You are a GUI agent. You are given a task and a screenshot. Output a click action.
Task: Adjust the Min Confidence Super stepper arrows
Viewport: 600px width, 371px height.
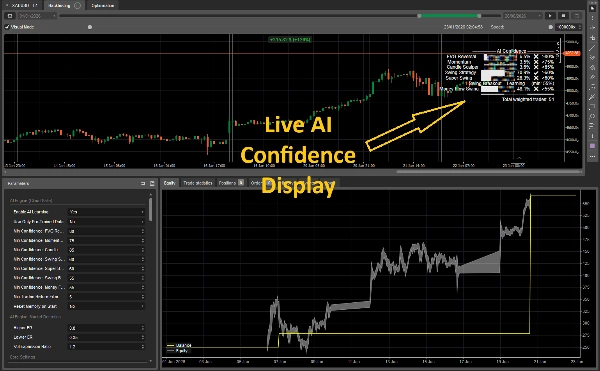[x=143, y=268]
